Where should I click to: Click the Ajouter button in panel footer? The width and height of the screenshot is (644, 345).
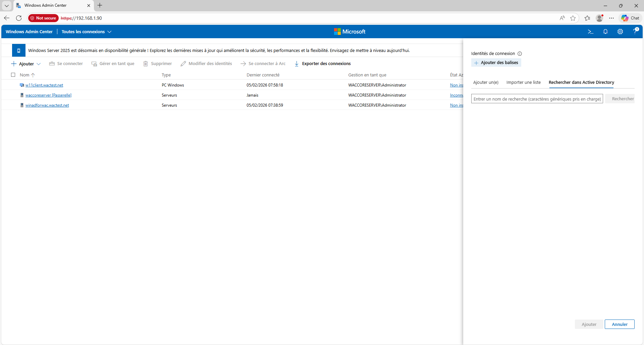(x=589, y=324)
